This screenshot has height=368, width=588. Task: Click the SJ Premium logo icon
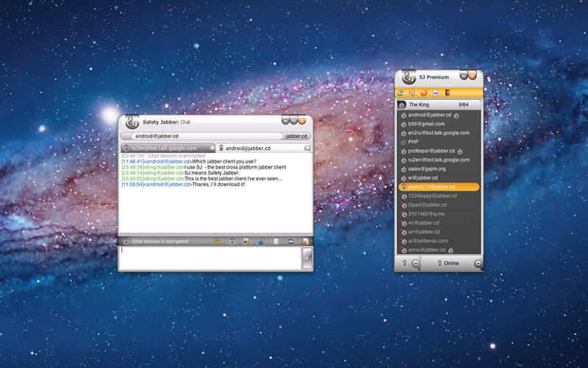pyautogui.click(x=409, y=77)
